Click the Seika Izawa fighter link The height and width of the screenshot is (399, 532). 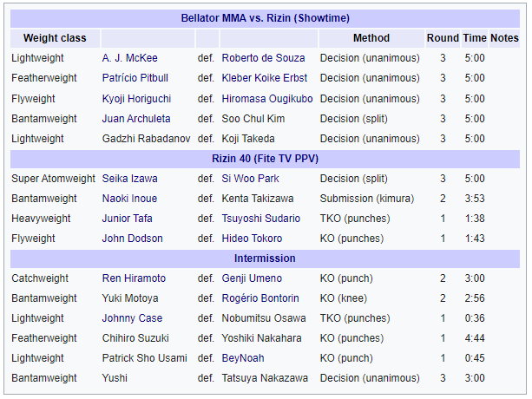[130, 179]
